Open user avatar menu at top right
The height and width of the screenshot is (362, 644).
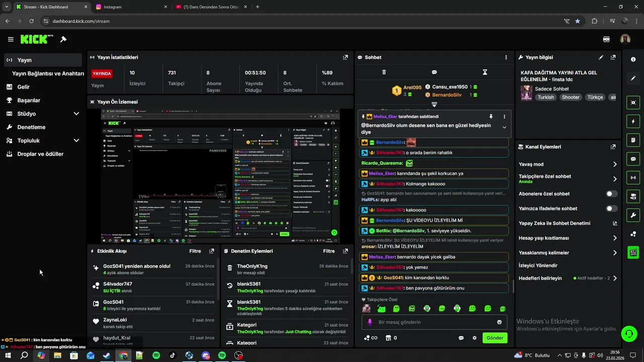coord(625,39)
